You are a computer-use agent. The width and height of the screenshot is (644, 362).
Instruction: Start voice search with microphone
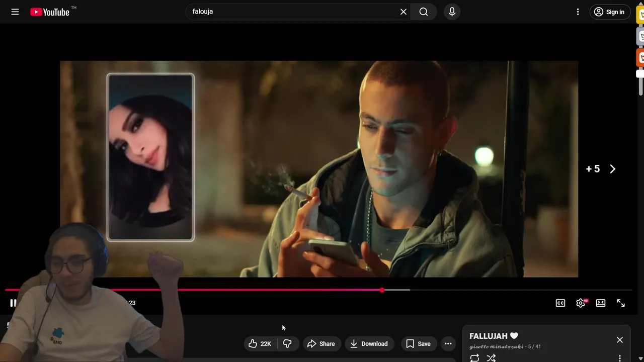(x=452, y=12)
